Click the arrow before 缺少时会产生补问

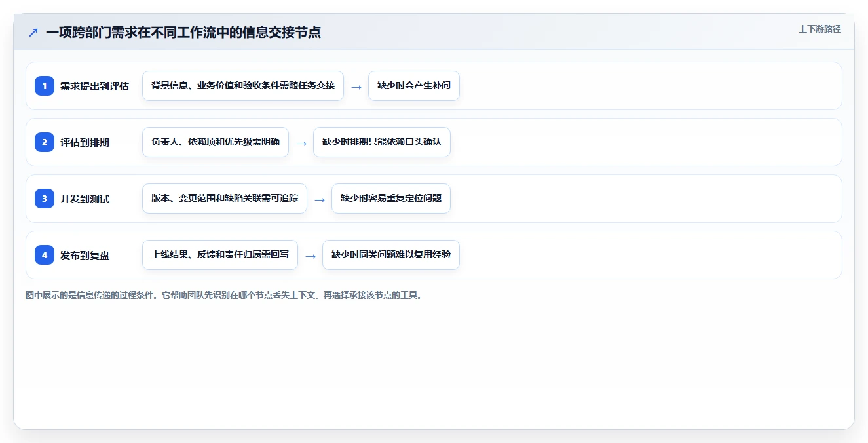(x=356, y=87)
